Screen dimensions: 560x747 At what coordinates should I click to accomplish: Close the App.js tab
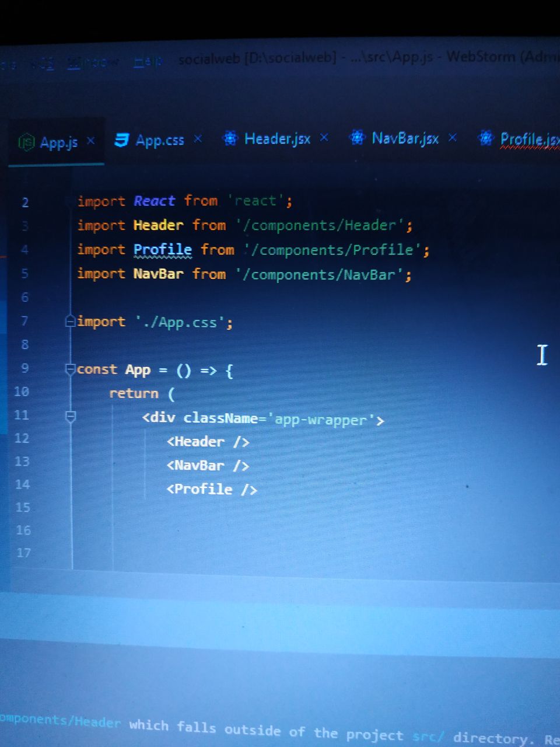pos(91,141)
